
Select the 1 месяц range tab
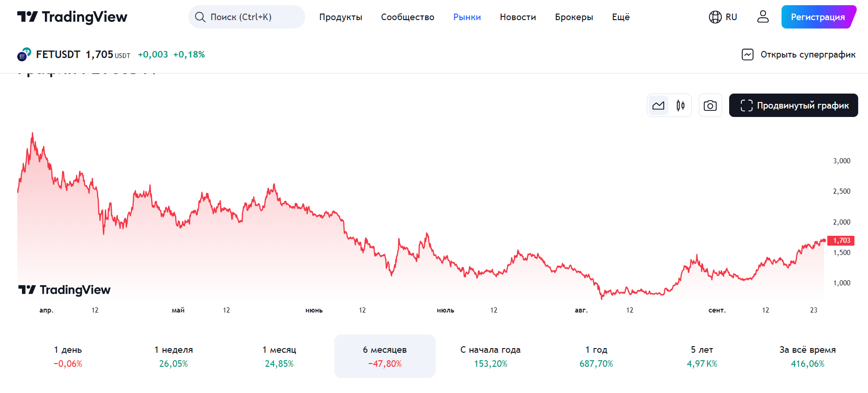[279, 356]
